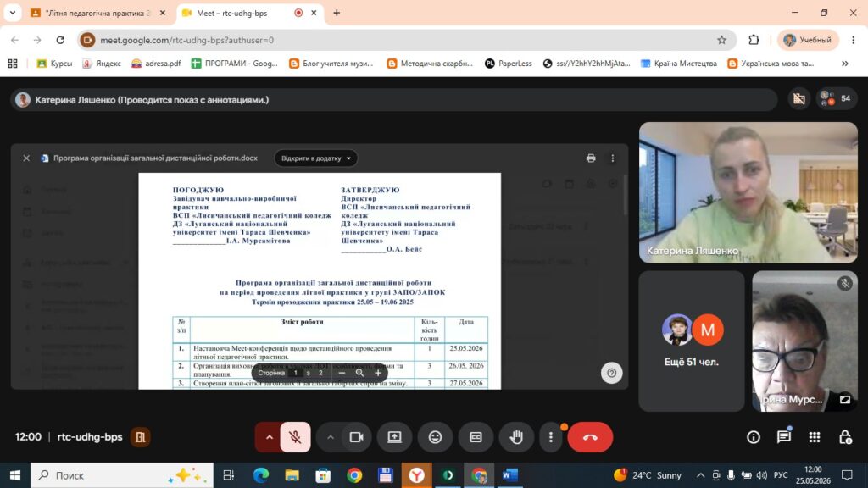The width and height of the screenshot is (868, 488).
Task: Open the Учебный profile button
Action: click(x=808, y=40)
